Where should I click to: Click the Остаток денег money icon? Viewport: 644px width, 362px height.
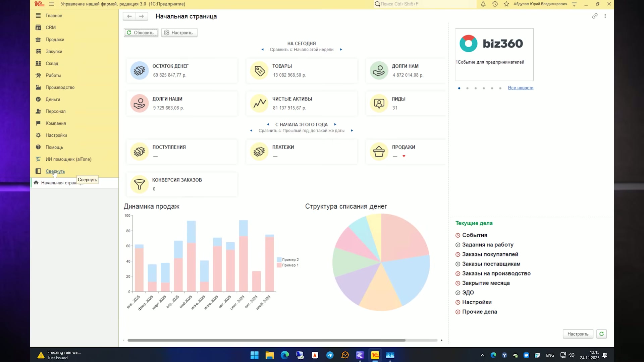click(x=140, y=70)
